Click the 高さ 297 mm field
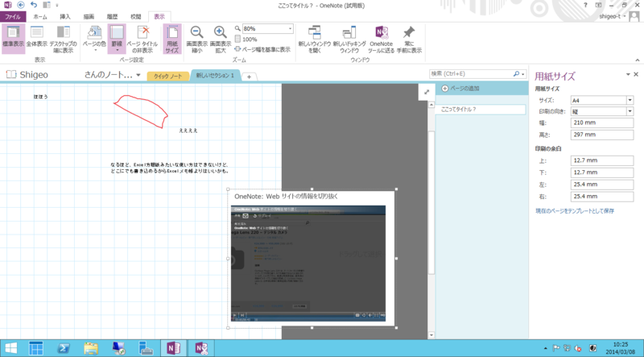644x357 pixels. (x=601, y=135)
